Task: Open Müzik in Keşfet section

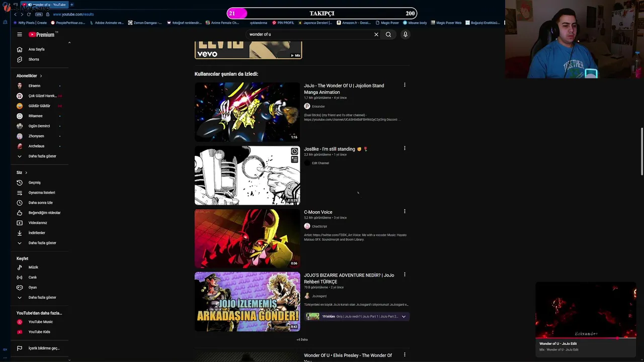Action: (x=39, y=267)
